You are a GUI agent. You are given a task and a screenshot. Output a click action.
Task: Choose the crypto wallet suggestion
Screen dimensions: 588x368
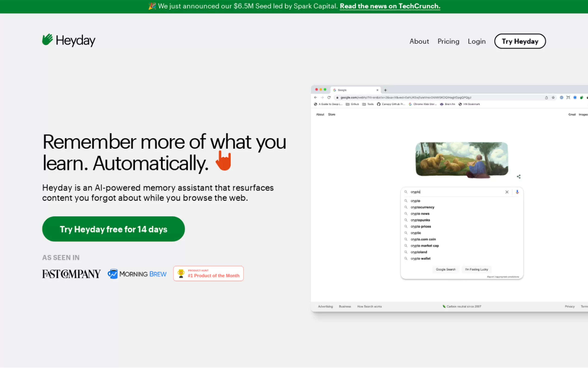pyautogui.click(x=420, y=258)
